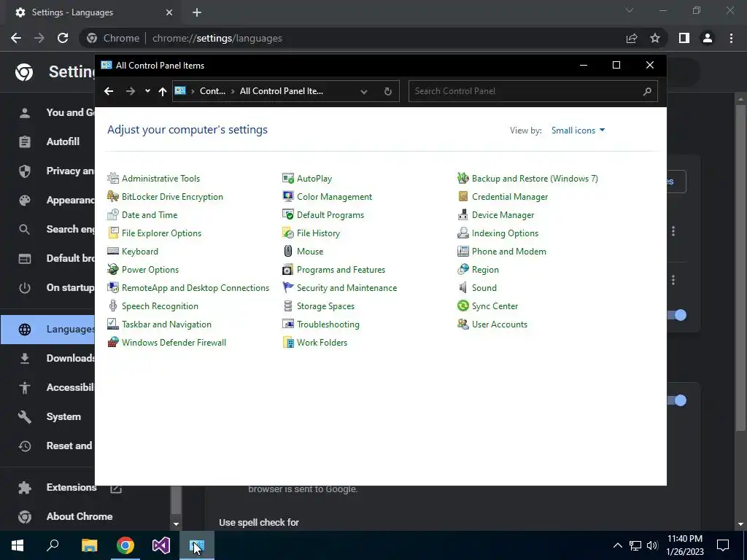Refresh the Control Panel address bar
Viewport: 747px width, 560px height.
(x=388, y=91)
